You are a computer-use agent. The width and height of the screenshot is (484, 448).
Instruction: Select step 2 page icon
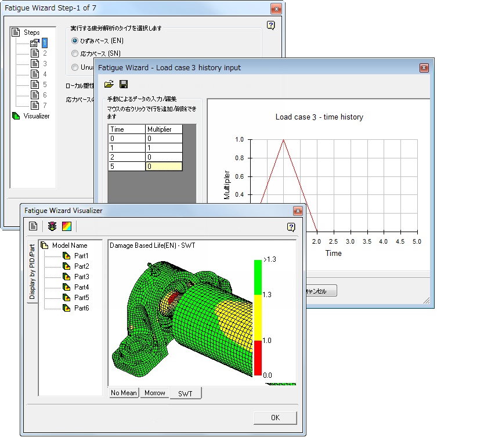[x=35, y=53]
